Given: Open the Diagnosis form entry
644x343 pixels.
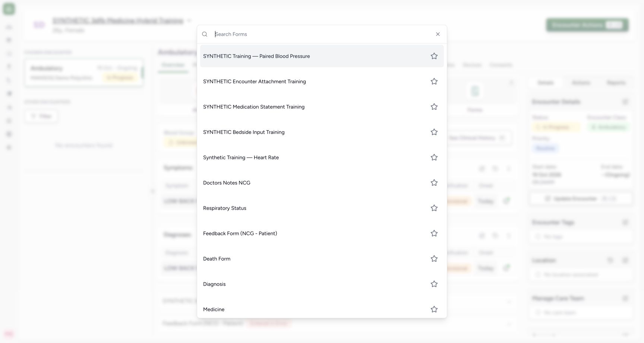Looking at the screenshot, I should [322, 284].
